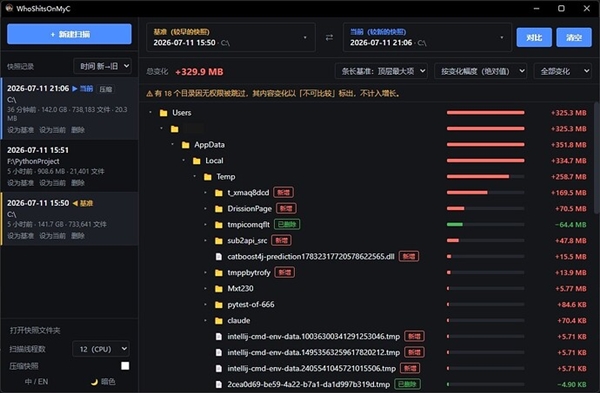Set 15:50 snapshot as current link
Image resolution: width=600 pixels, height=393 pixels.
52,236
